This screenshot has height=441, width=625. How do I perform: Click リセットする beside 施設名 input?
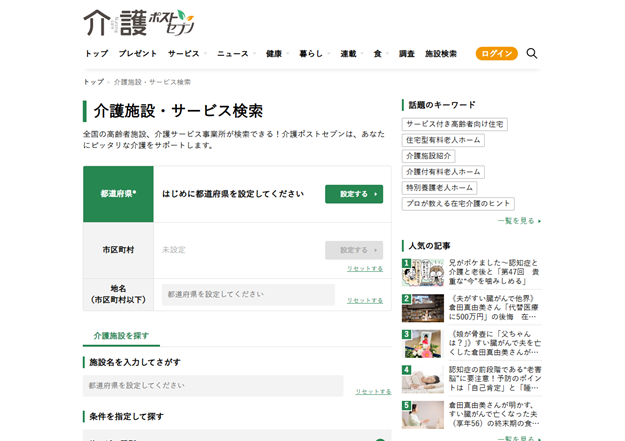click(373, 392)
